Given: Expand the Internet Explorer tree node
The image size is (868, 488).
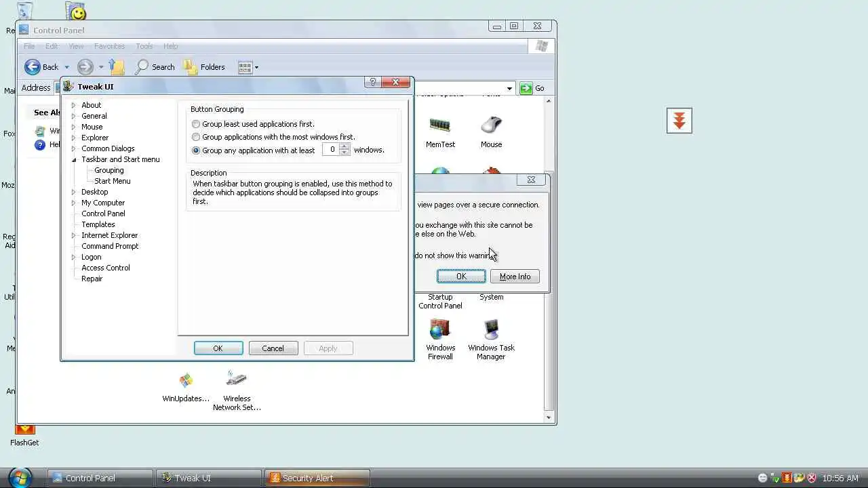Looking at the screenshot, I should [x=73, y=235].
